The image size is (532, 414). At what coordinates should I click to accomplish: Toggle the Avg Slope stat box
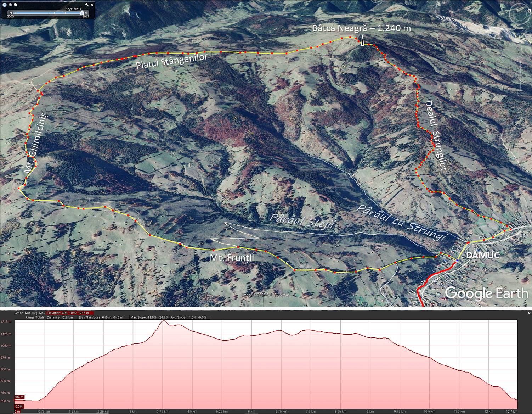click(190, 317)
